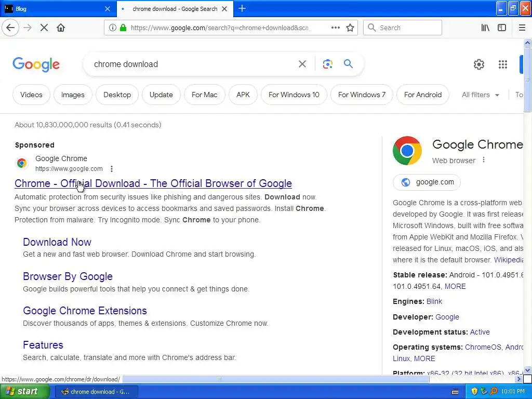Click the horizontal scrollbar right arrow
532x399 pixels.
[518, 379]
